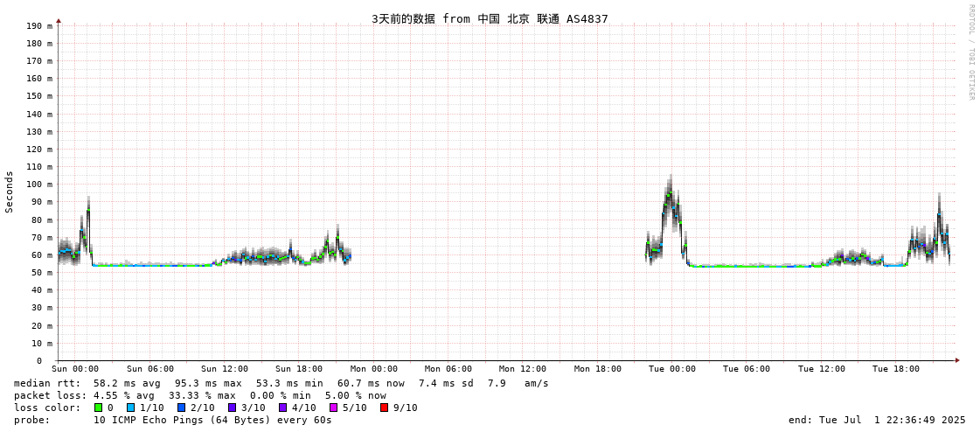Click the tallest latency peak near Tue 00:00
980x432 pixels.
671,194
